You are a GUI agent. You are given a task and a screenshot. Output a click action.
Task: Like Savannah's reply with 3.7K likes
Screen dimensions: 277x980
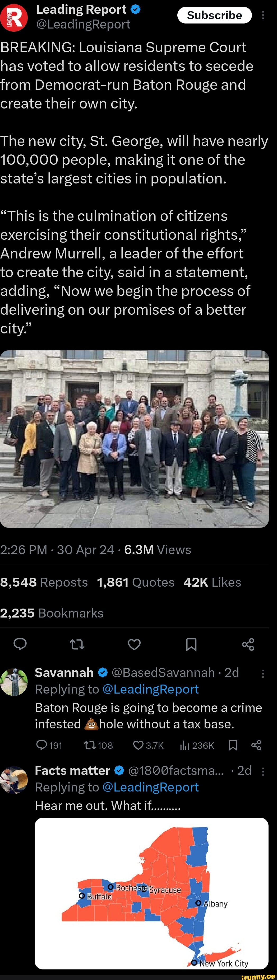tap(148, 745)
